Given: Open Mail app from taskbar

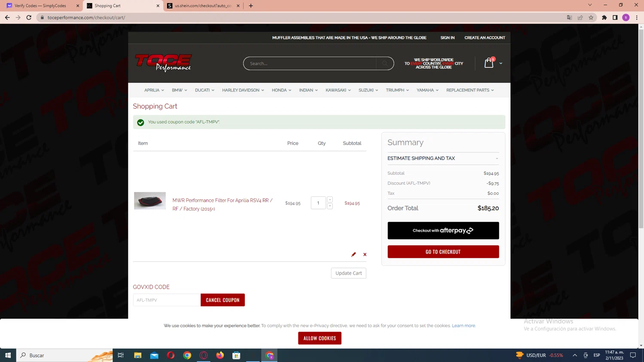Looking at the screenshot, I should click(x=154, y=355).
